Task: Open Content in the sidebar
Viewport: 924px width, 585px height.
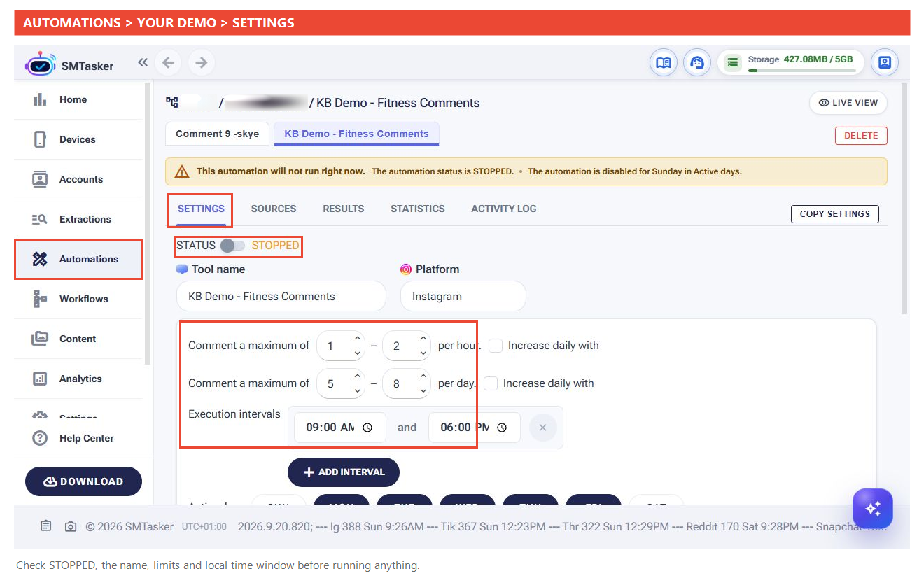Action: [x=78, y=339]
